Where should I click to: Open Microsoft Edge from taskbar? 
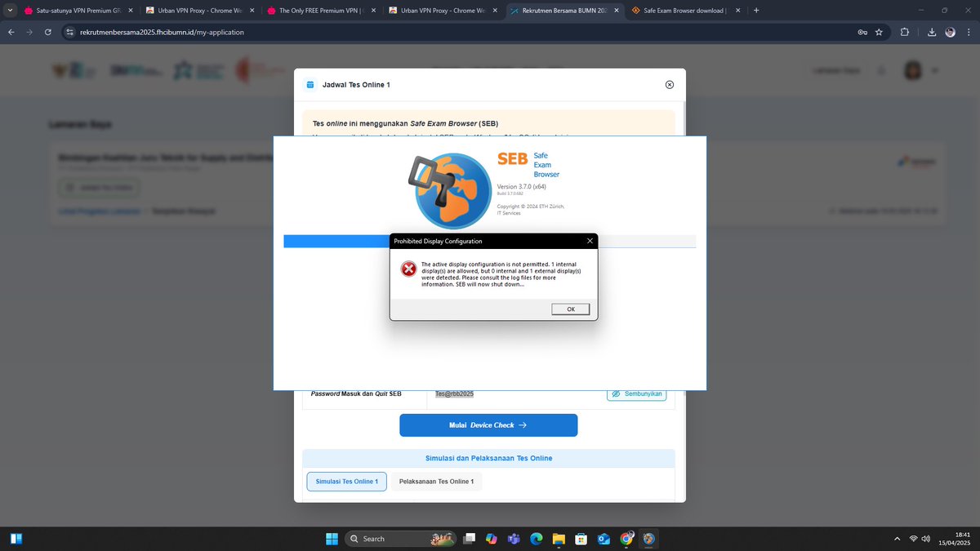click(537, 539)
